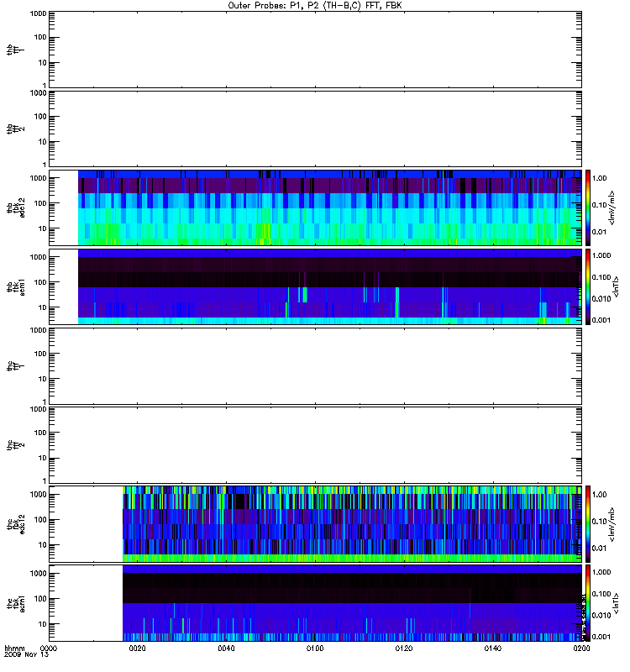630x672 pixels.
Task: Click the <|mV/m|> unit label beside thc edc12
Action: tap(612, 524)
